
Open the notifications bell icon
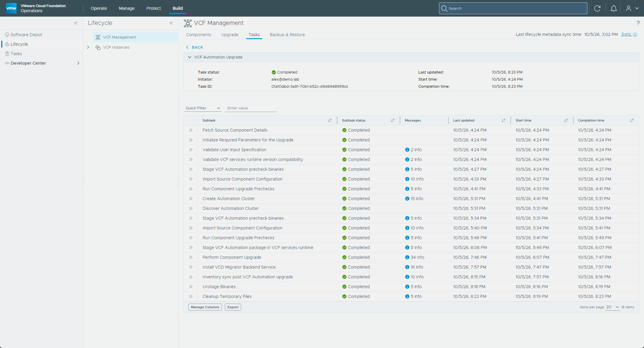coord(614,8)
